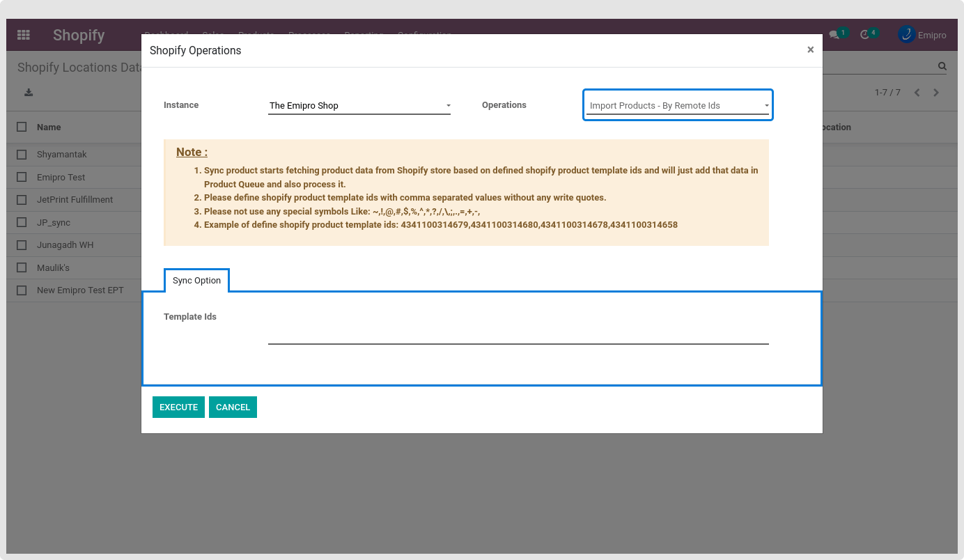Open the Operations dropdown list
The image size is (964, 560).
coord(678,106)
